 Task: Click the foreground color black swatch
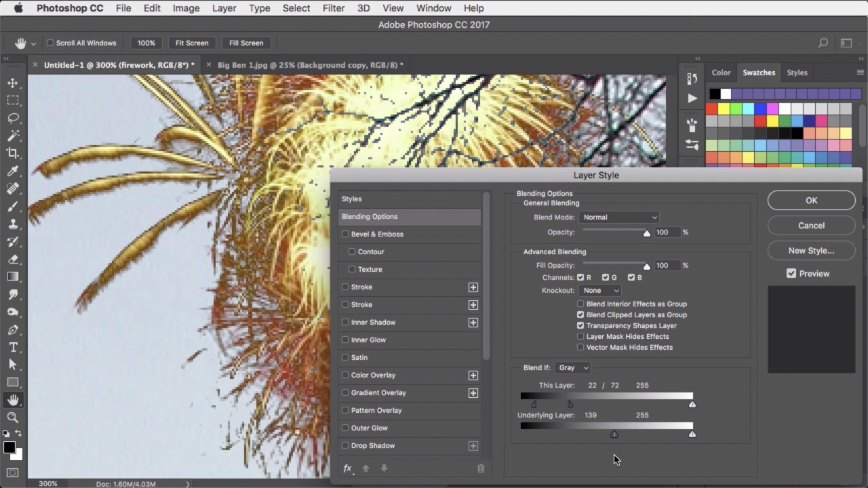click(9, 447)
